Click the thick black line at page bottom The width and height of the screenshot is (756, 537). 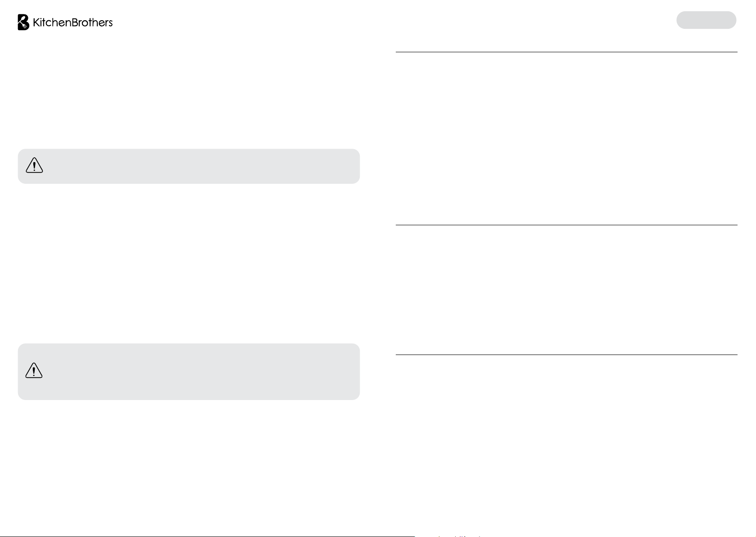[x=207, y=536]
